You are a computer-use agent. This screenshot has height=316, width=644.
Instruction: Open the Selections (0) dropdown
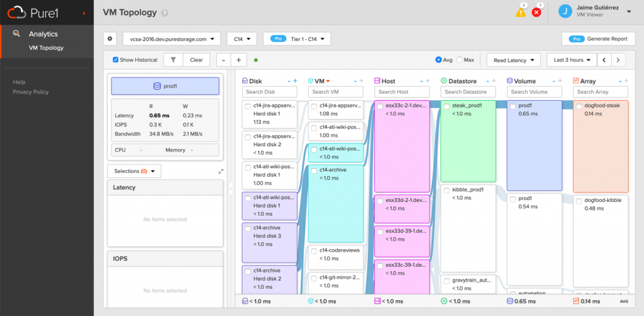[135, 171]
